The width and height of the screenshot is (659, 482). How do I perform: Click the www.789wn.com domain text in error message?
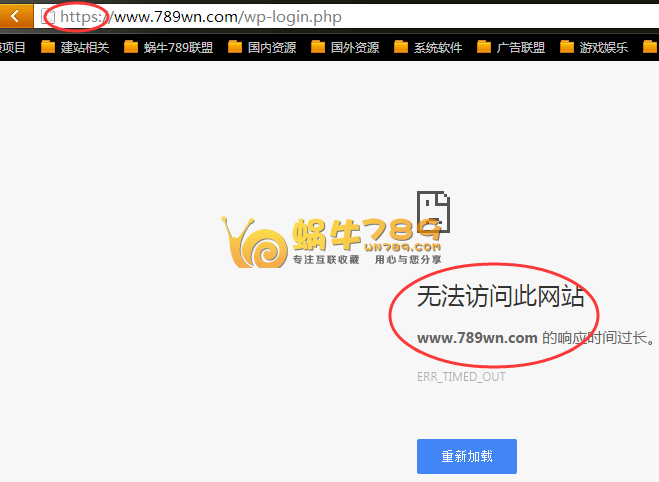click(x=477, y=338)
